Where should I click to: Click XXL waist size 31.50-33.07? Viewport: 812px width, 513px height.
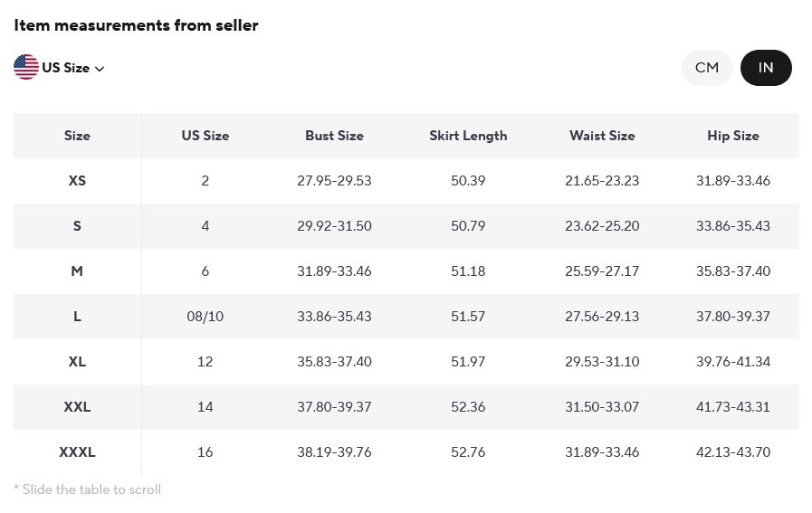602,407
